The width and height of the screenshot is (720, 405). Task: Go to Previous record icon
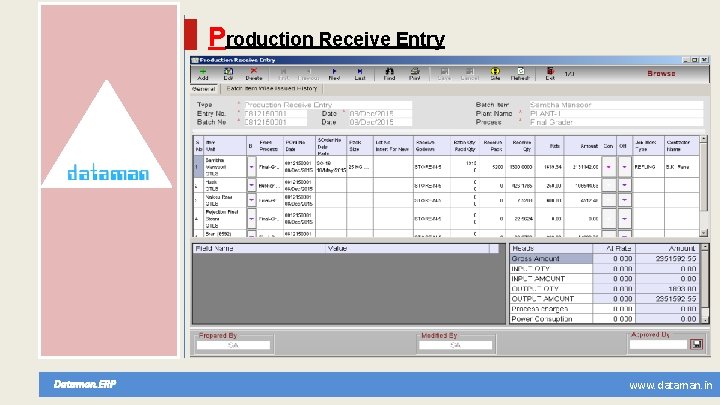click(x=308, y=73)
